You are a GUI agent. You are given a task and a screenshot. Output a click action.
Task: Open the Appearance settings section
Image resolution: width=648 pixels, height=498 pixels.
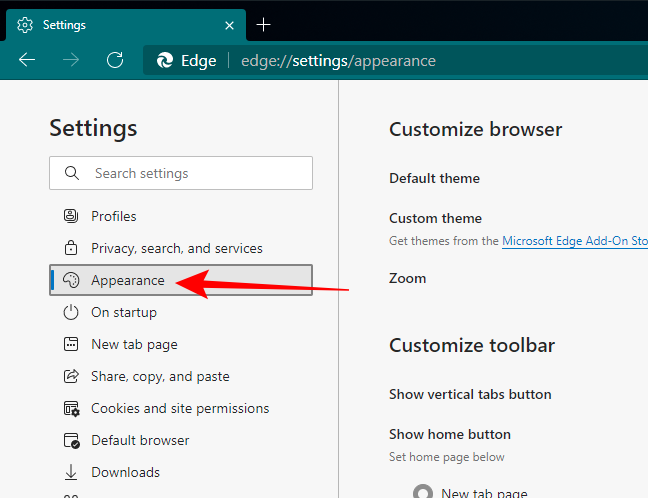click(128, 280)
